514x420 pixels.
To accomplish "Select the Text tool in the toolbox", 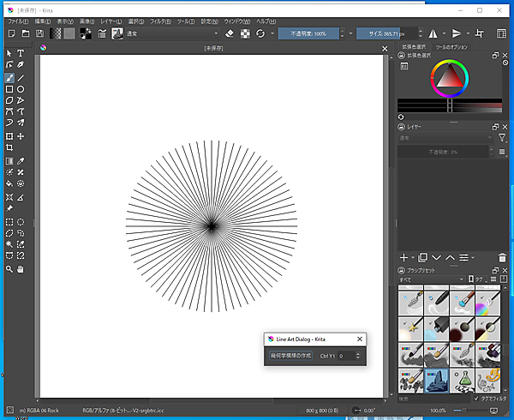I will tap(21, 53).
